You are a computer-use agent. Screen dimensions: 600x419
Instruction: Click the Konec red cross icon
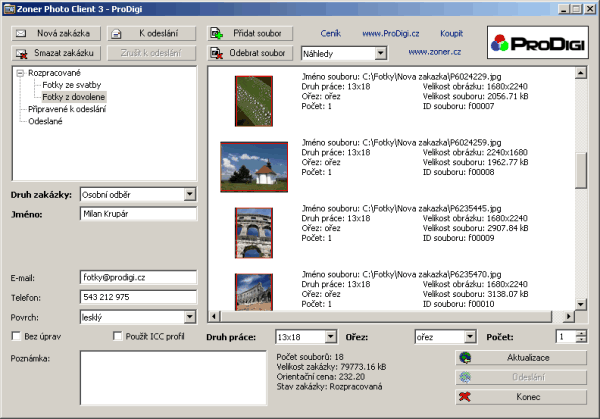point(465,397)
